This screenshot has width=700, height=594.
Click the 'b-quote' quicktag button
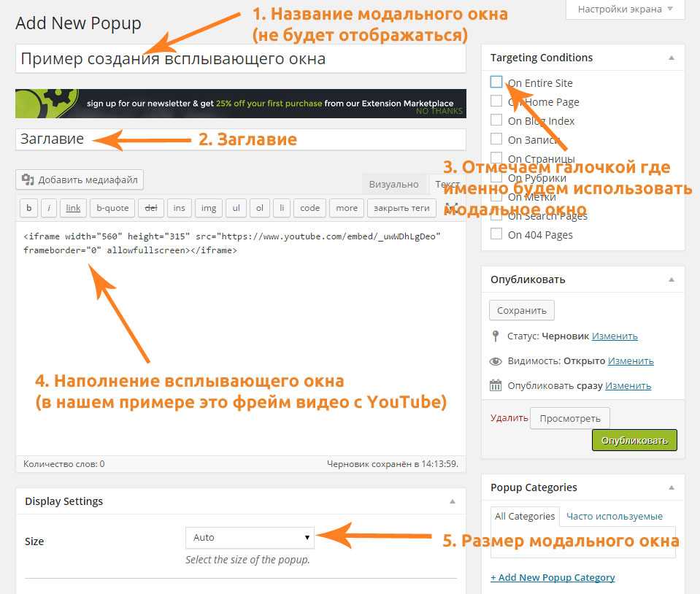(112, 208)
